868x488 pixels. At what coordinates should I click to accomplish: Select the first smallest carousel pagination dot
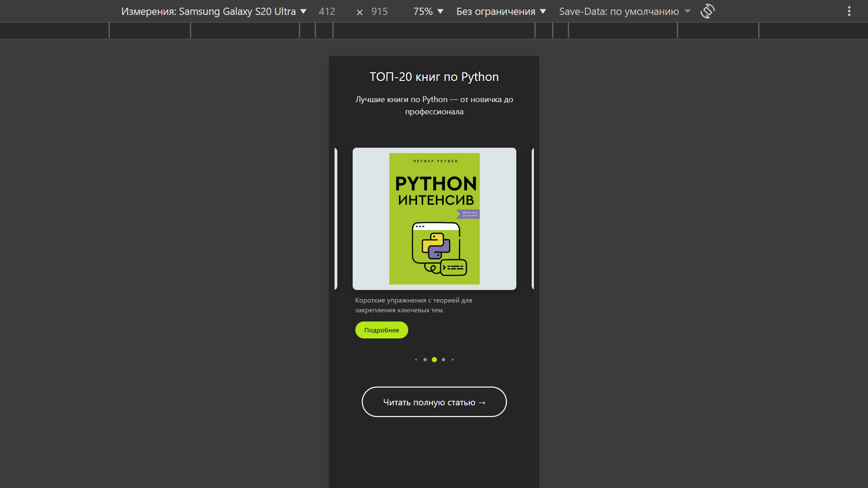416,360
